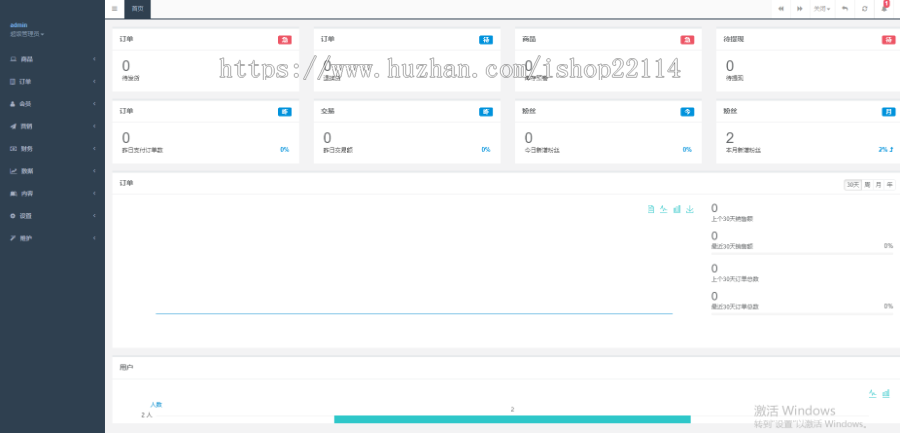Click the tab scroll-right double arrow

[799, 8]
